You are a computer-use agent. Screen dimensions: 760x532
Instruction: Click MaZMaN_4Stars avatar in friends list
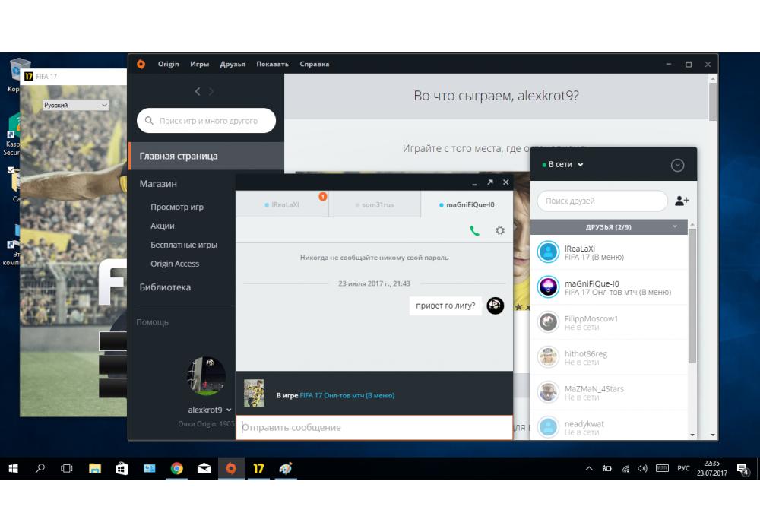click(548, 392)
